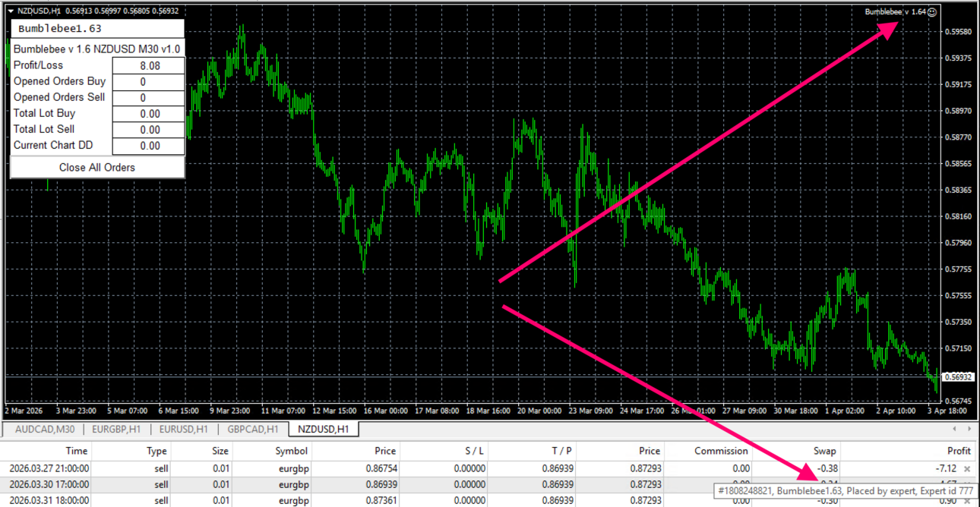This screenshot has height=507, width=980.
Task: Sort orders by the Size column
Action: pyautogui.click(x=202, y=451)
